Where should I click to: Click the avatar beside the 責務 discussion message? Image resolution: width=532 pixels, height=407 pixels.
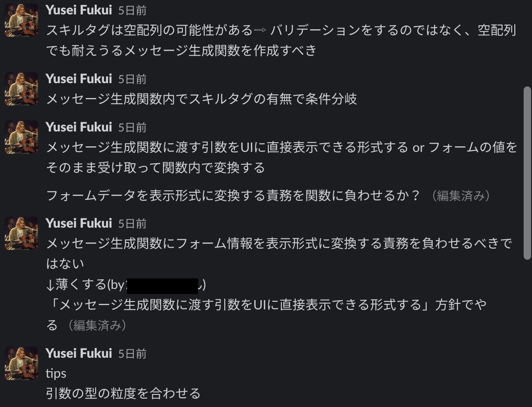pyautogui.click(x=20, y=234)
